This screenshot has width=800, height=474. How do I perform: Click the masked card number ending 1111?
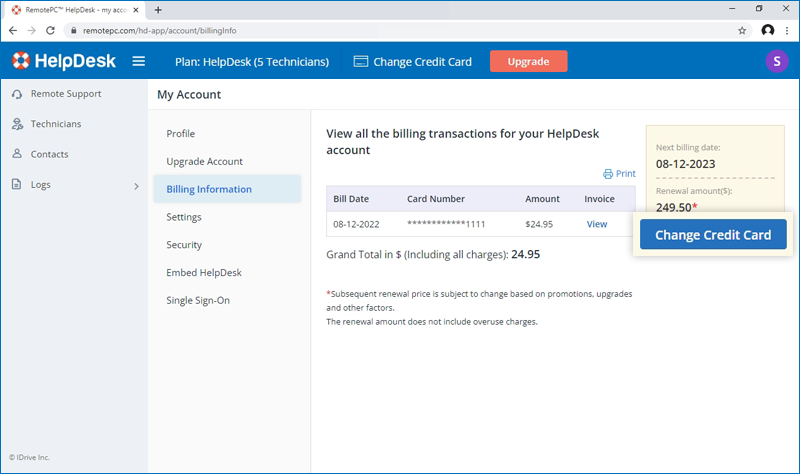tap(446, 224)
